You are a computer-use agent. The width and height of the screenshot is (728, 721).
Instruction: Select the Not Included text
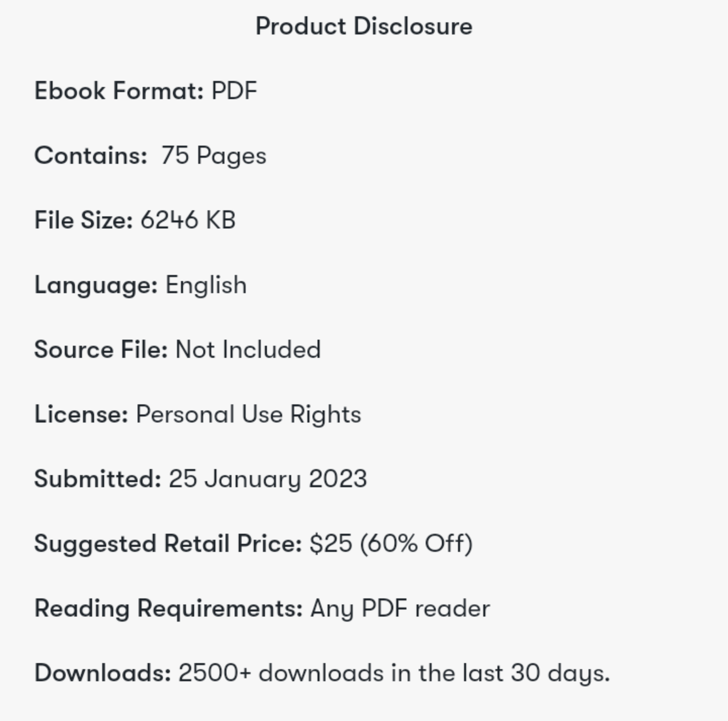248,349
